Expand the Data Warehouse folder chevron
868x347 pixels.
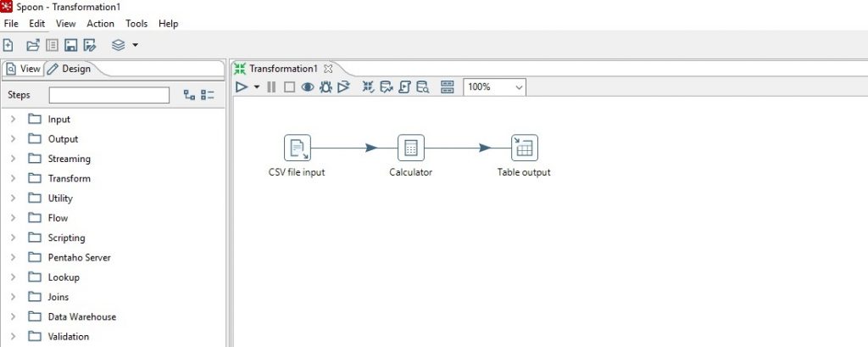(14, 316)
